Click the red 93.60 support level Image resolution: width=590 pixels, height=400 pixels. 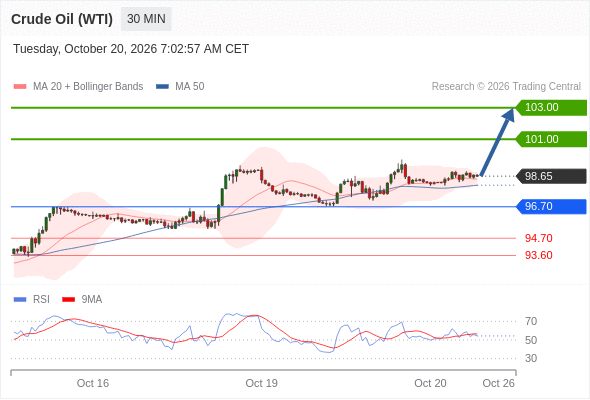pyautogui.click(x=539, y=255)
